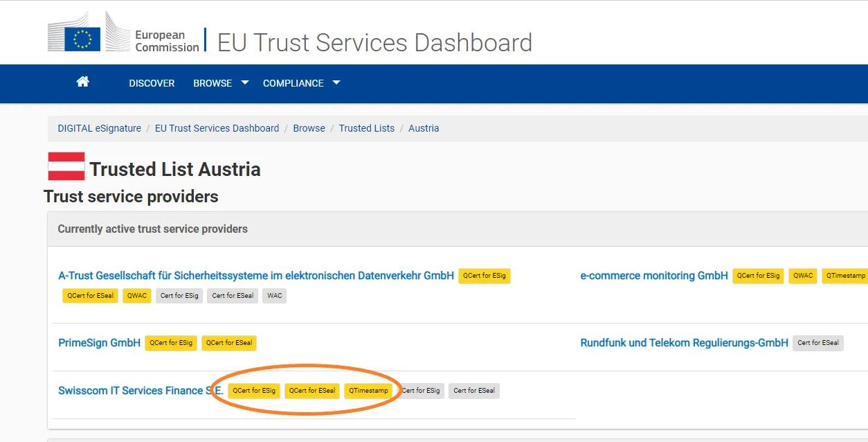Go back to Trusted Lists breadcrumb
The height and width of the screenshot is (442, 868).
pyautogui.click(x=366, y=128)
